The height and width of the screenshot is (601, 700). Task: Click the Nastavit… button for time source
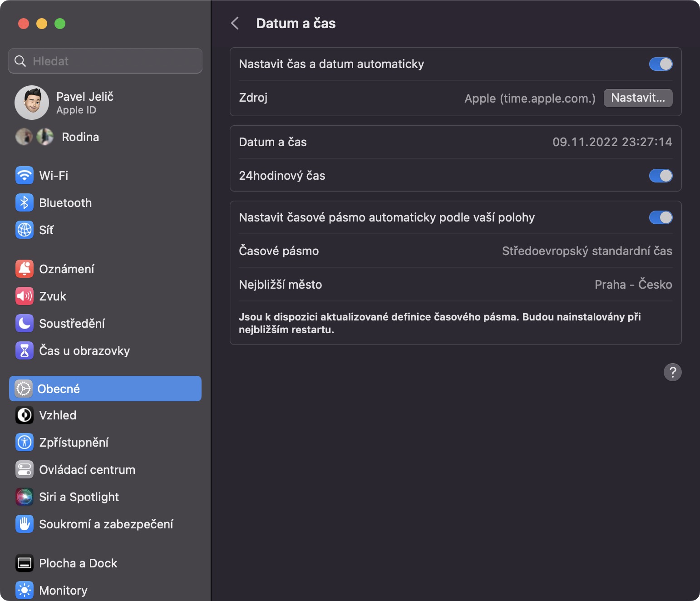(x=638, y=98)
